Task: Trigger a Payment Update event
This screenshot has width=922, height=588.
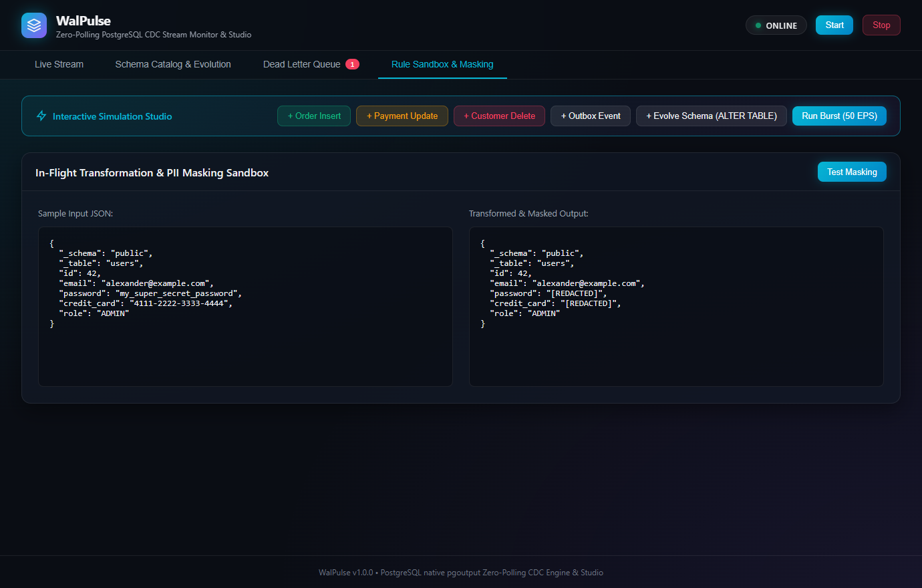Action: pyautogui.click(x=402, y=116)
